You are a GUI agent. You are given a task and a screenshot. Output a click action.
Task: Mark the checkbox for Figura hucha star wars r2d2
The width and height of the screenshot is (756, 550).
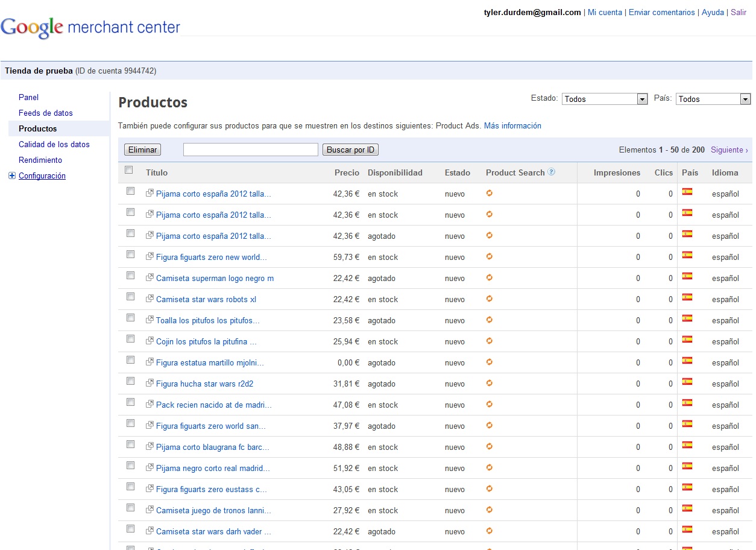(130, 381)
